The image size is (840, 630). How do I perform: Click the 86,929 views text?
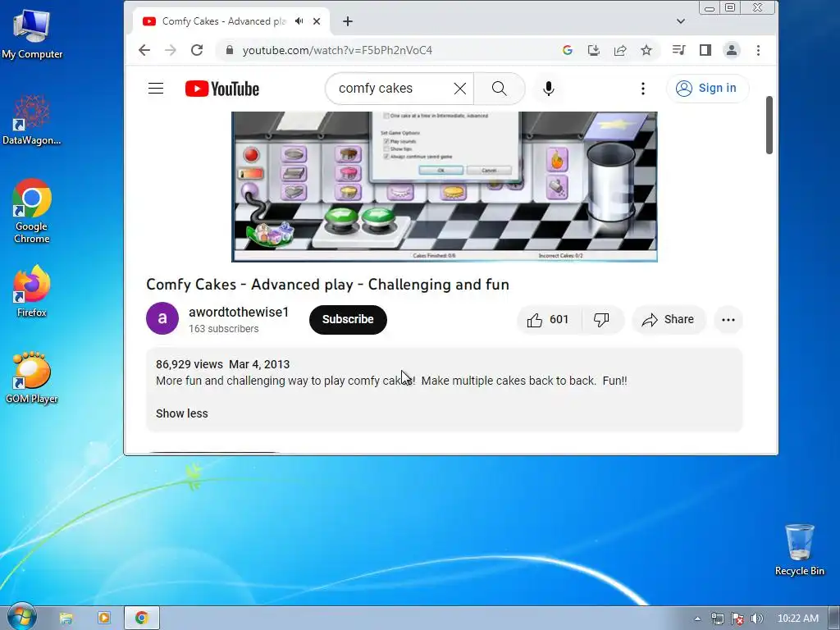[189, 364]
